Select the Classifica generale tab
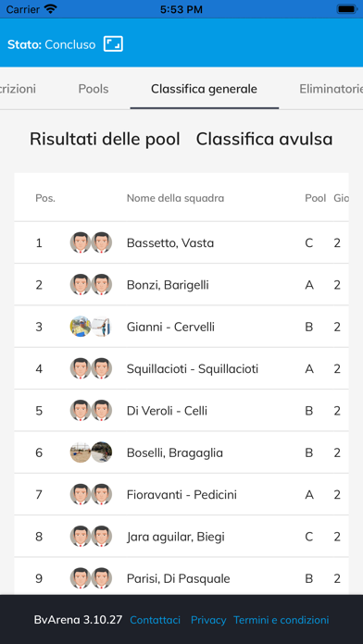 205,89
